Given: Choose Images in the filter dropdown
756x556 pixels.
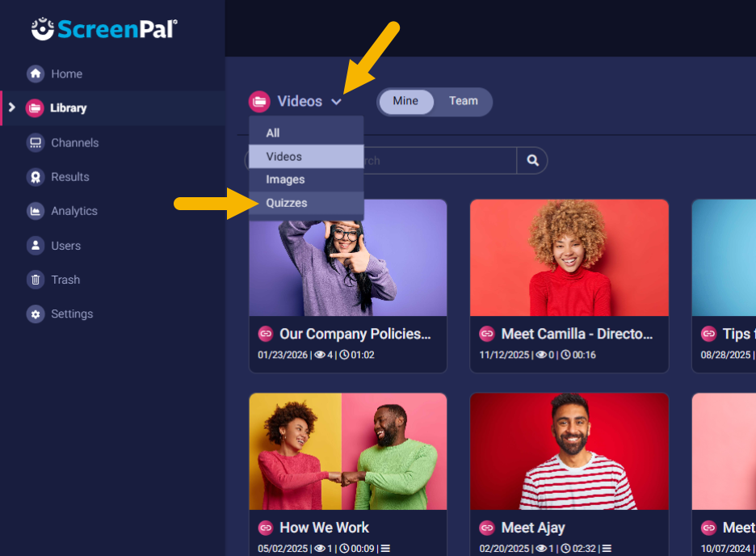Looking at the screenshot, I should pyautogui.click(x=285, y=179).
